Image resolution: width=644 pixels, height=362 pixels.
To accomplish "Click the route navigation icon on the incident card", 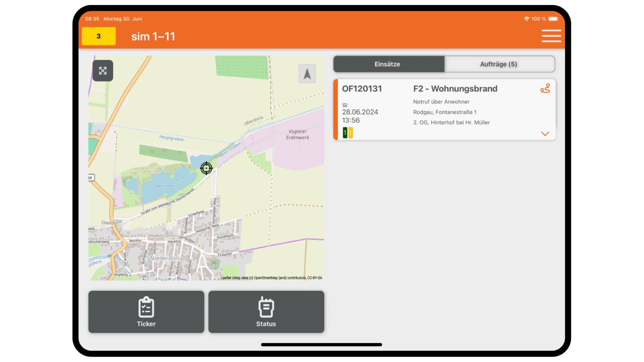I will [x=545, y=88].
